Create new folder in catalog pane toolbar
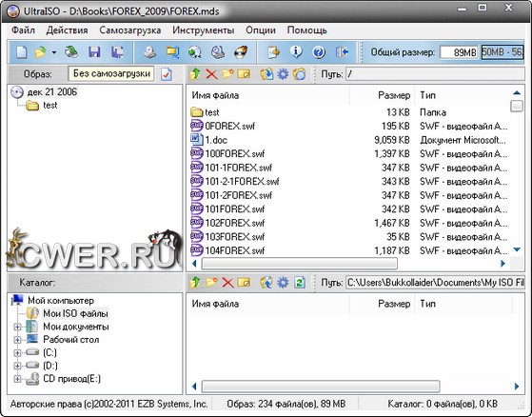Viewport: 532px width, 417px height. coord(211,283)
